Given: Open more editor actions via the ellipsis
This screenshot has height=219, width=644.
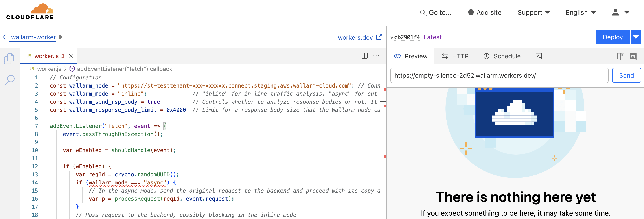Looking at the screenshot, I should 376,56.
